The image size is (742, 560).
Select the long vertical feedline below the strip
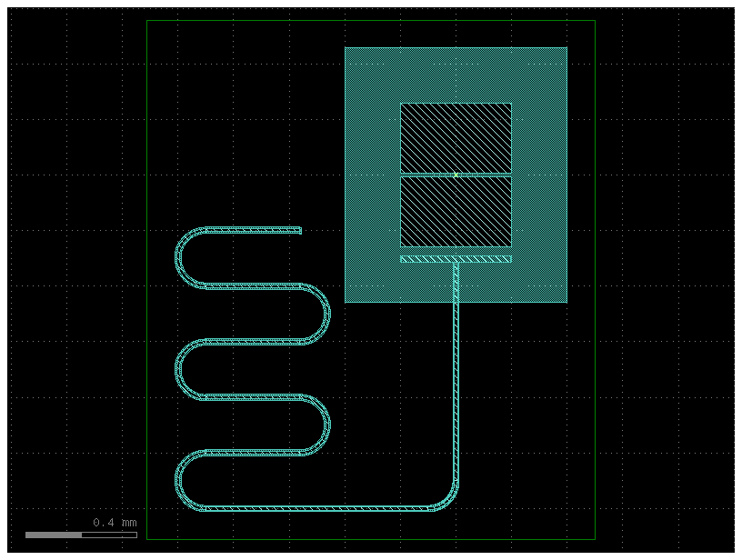[x=456, y=372]
